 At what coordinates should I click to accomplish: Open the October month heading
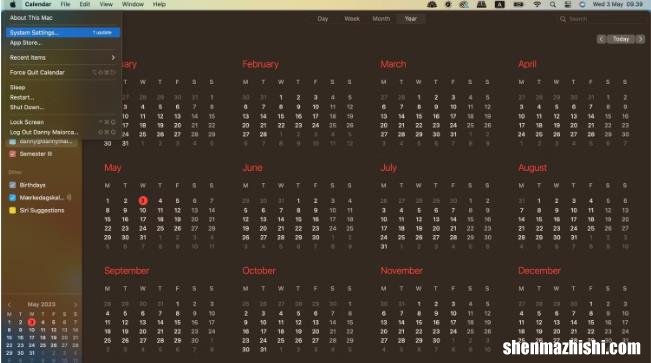[x=259, y=271]
